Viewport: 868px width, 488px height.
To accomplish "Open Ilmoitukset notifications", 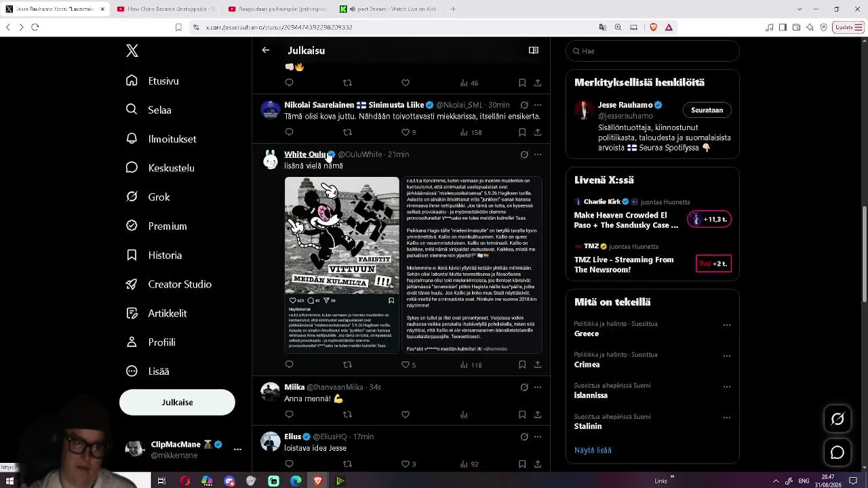I will [x=161, y=139].
